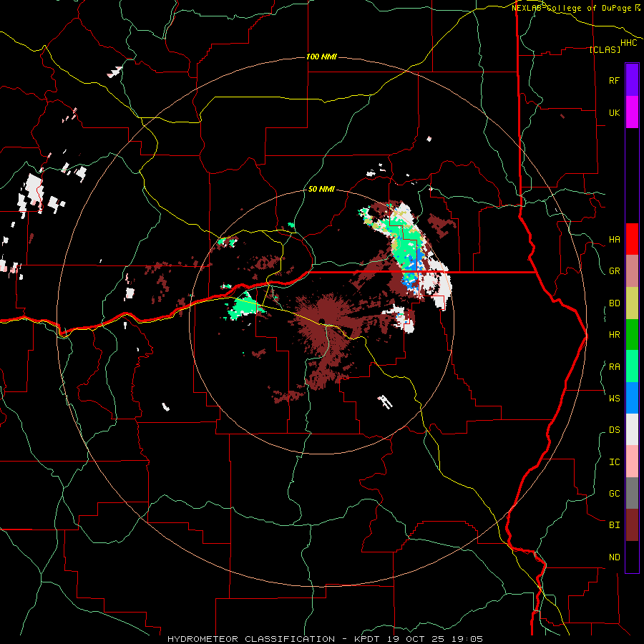Click the HR dark green legend swatch

pos(632,335)
